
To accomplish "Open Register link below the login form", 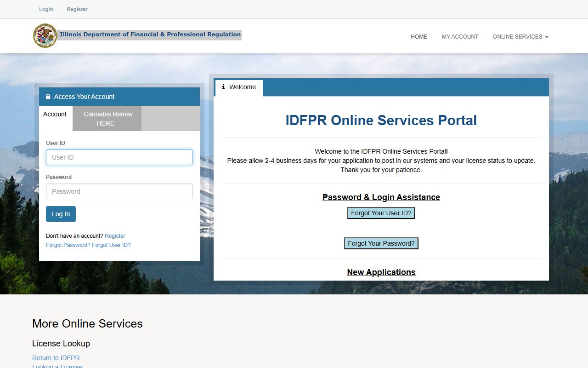I will [115, 236].
